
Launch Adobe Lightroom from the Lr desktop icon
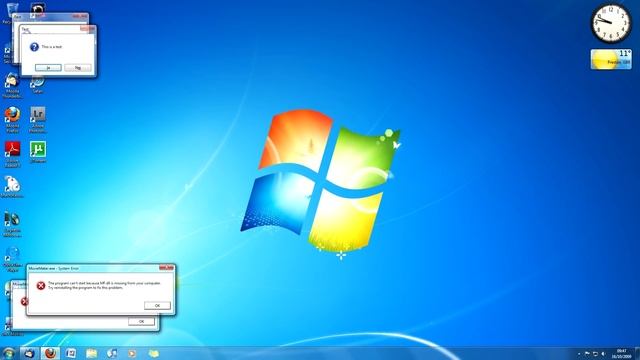[x=38, y=120]
